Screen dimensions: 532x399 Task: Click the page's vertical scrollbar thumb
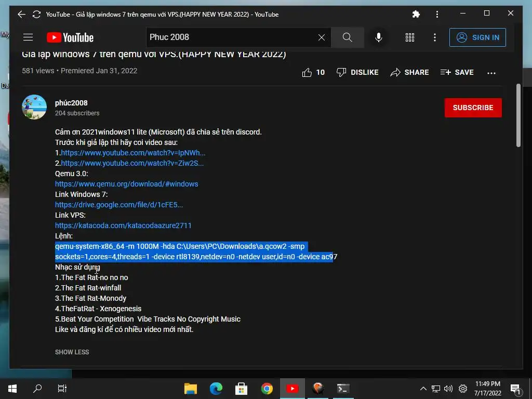(518, 115)
